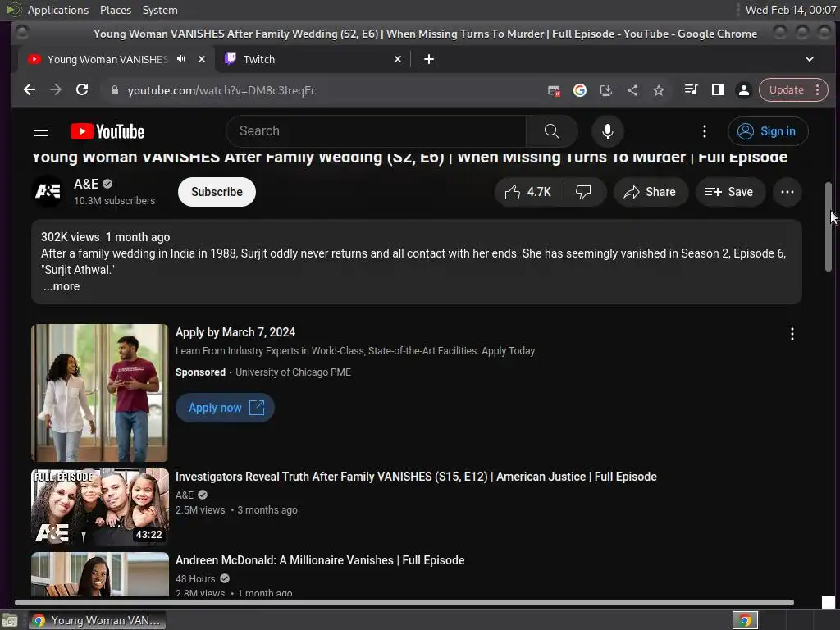Open the Apply by March 7, 2024 ad title
This screenshot has width=840, height=630.
(235, 332)
